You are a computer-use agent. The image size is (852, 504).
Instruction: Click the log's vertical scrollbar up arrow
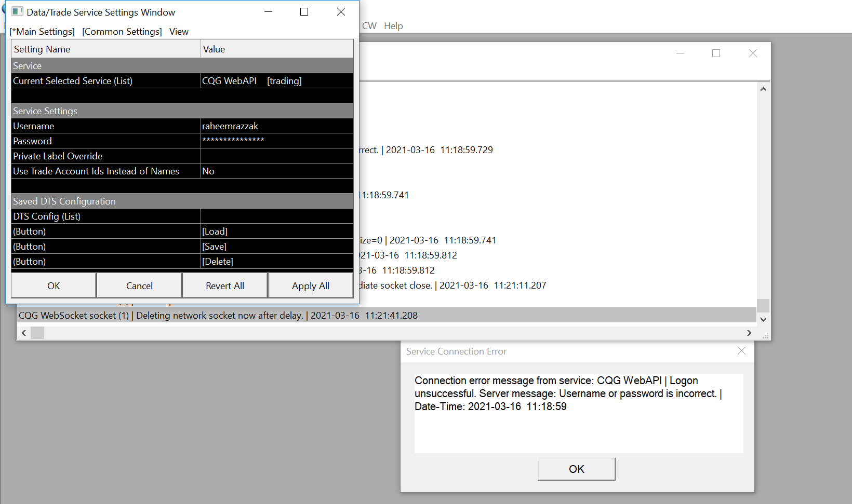[763, 89]
